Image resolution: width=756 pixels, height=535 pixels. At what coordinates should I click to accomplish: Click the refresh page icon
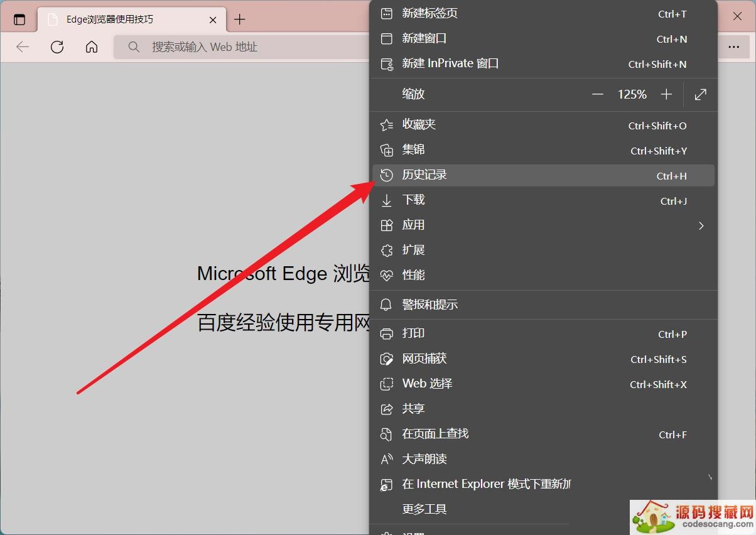click(57, 47)
